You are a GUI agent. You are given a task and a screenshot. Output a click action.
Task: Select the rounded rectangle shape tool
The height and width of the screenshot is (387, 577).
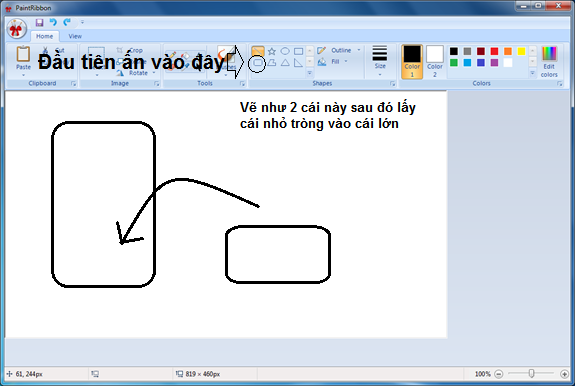pyautogui.click(x=258, y=63)
